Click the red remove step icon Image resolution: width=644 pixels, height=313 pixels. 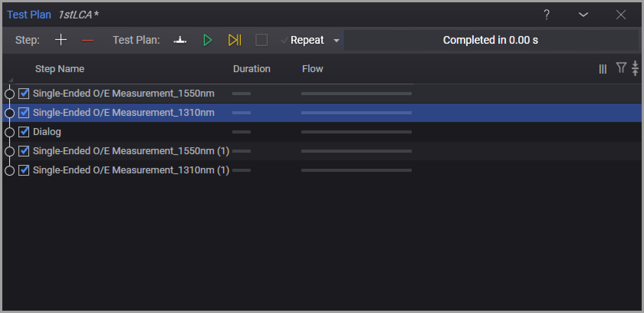tap(88, 40)
